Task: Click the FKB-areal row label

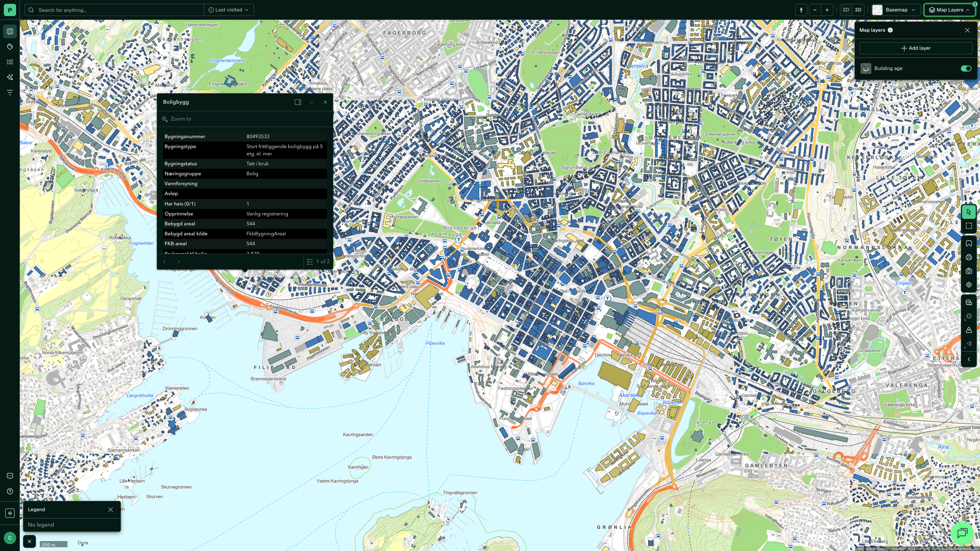Action: (176, 244)
